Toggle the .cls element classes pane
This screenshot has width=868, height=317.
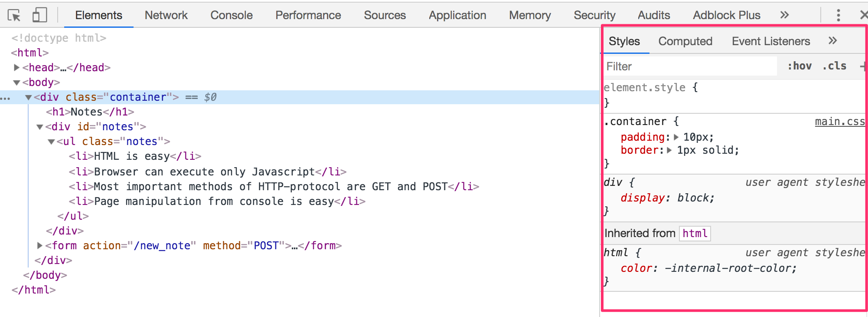click(834, 66)
